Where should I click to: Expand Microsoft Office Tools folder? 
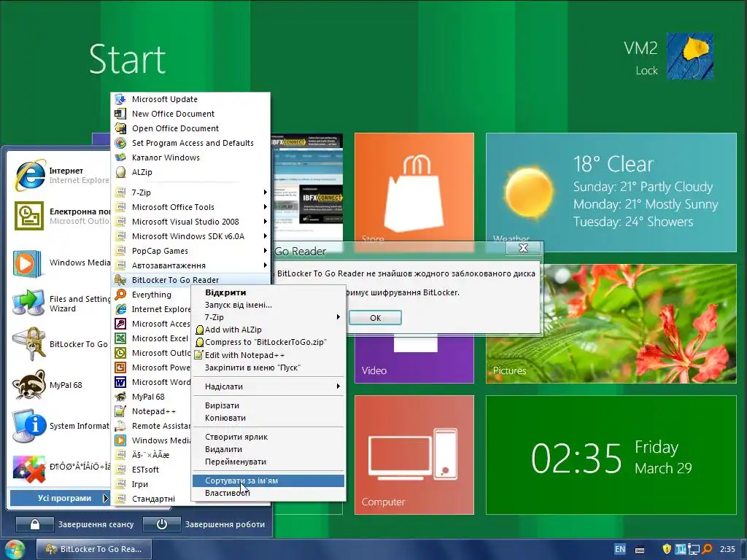pyautogui.click(x=191, y=207)
